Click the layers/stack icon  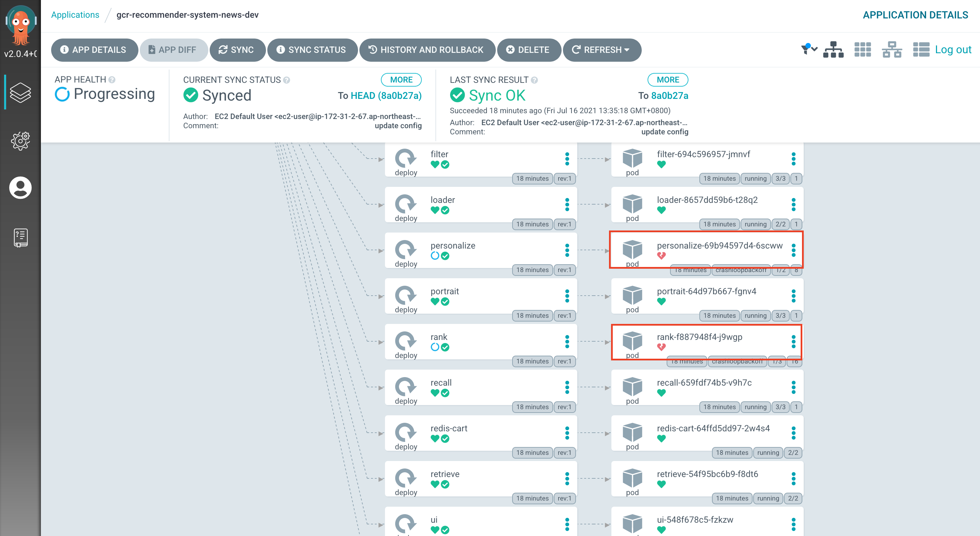click(20, 93)
